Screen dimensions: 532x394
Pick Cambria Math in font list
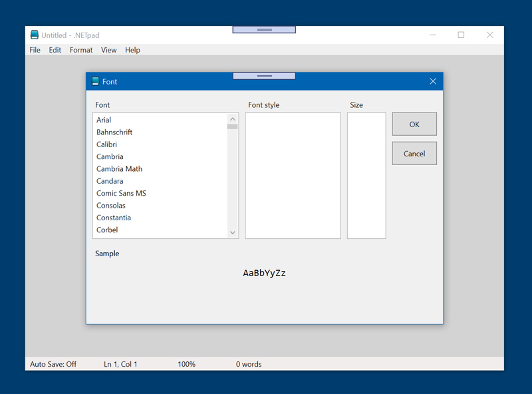pyautogui.click(x=119, y=169)
